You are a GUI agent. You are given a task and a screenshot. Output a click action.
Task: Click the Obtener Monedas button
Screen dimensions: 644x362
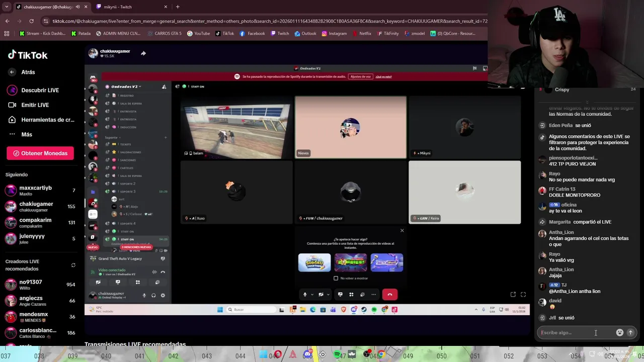(40, 153)
